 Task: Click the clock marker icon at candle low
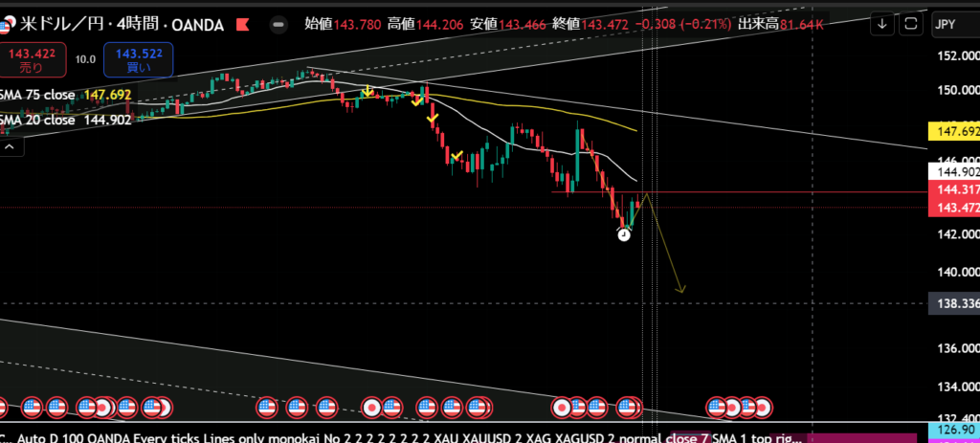coord(624,234)
